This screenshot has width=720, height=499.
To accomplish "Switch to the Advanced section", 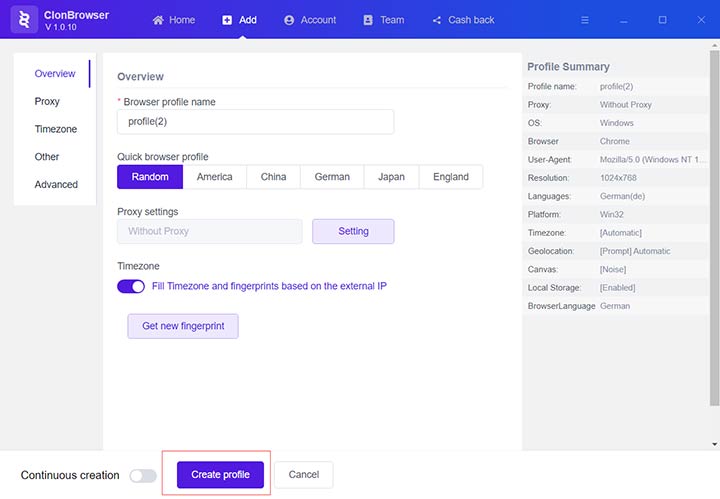I will [56, 185].
